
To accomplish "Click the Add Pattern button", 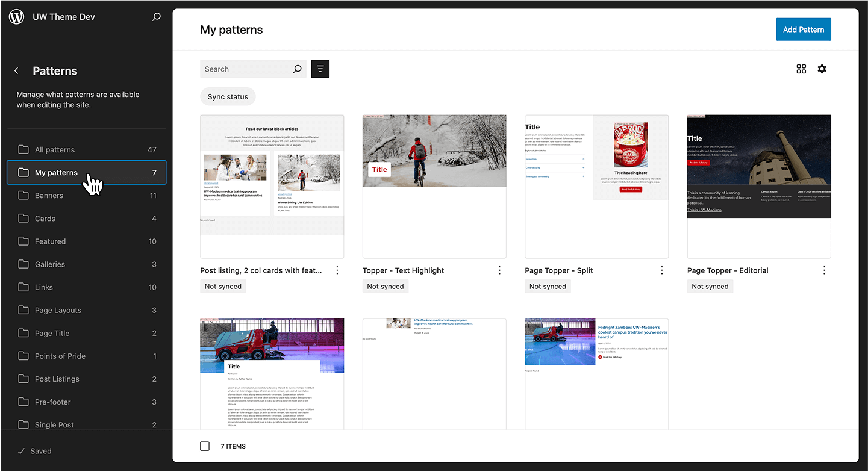I will point(803,29).
